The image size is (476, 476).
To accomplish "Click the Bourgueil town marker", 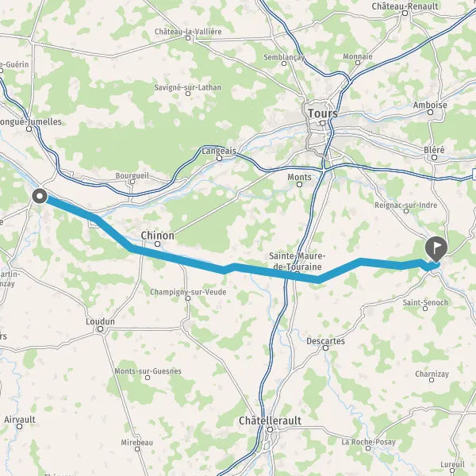I will point(132,182).
